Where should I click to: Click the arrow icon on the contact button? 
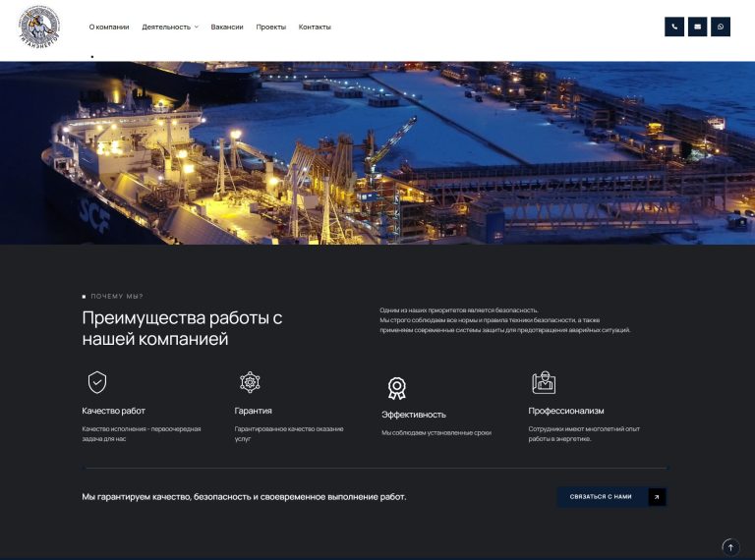click(x=656, y=497)
